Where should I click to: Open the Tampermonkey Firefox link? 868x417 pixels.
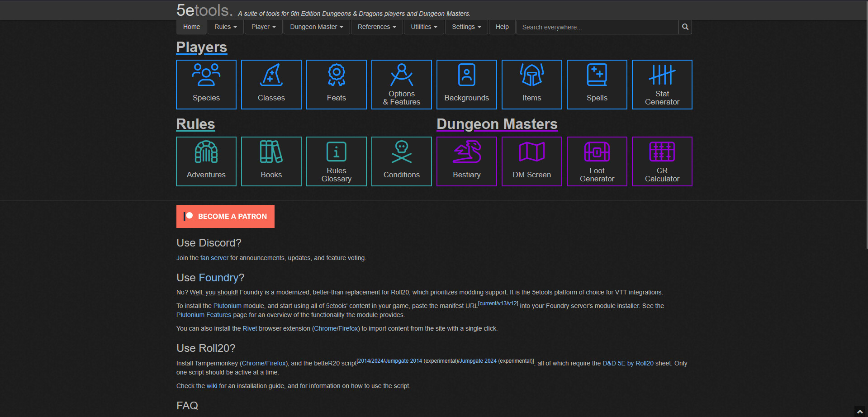click(276, 363)
